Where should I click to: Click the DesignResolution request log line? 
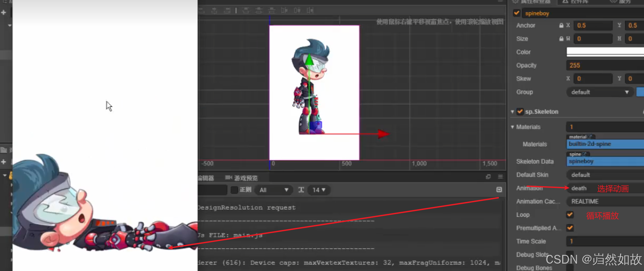pos(246,208)
